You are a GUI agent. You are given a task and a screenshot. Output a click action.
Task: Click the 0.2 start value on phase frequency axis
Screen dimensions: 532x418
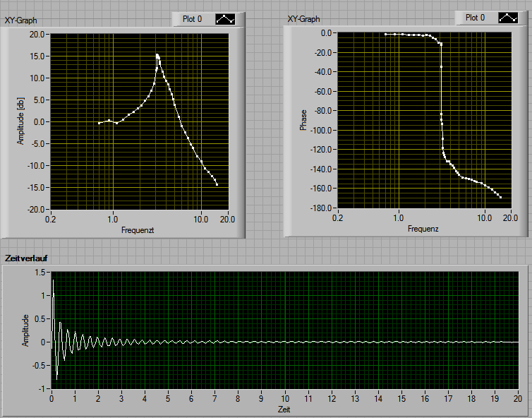point(337,217)
